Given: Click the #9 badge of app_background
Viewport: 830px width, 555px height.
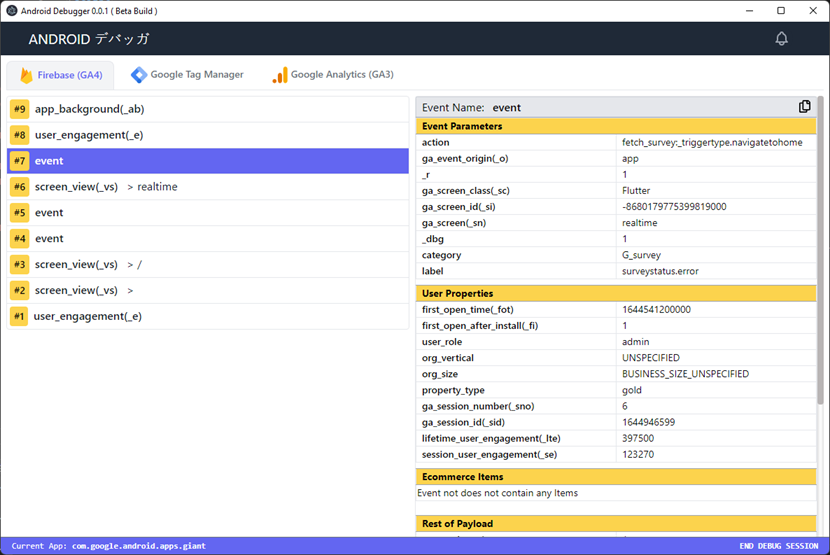Looking at the screenshot, I should pyautogui.click(x=19, y=109).
